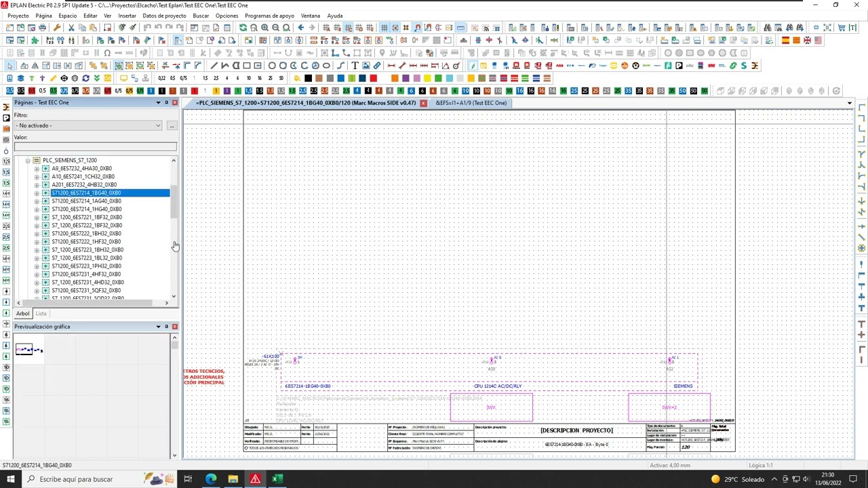The width and height of the screenshot is (868, 488).
Task: Open Previsualización gráfica panel dropdown arrow
Action: pos(158,327)
